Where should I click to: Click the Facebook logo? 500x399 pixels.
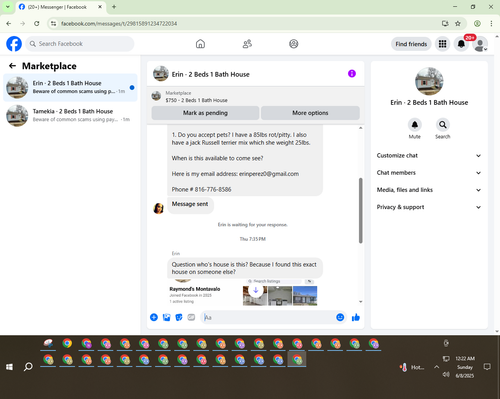tap(14, 44)
